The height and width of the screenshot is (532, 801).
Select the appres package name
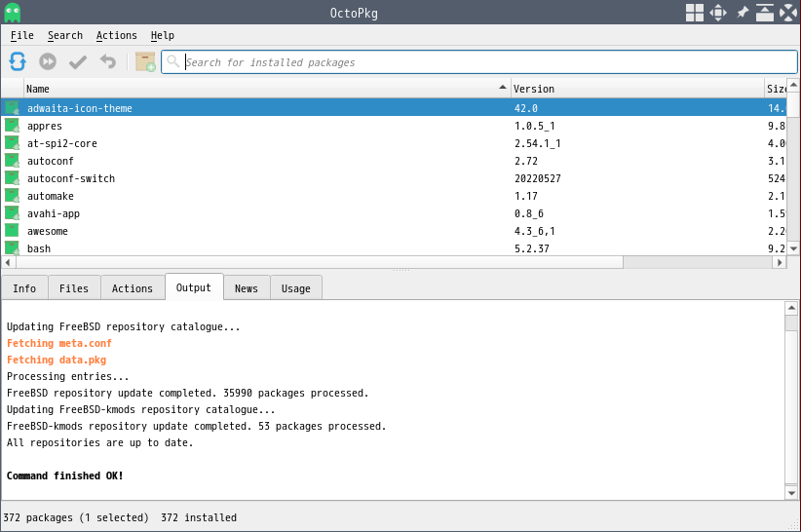pos(45,126)
